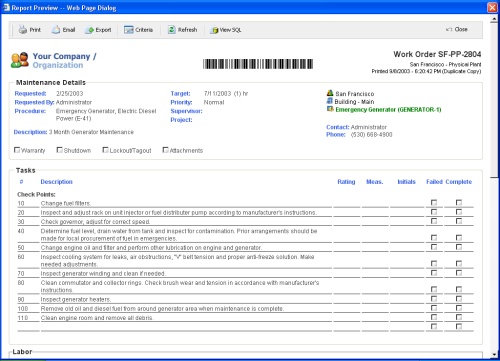Click task 'Clean engine room and remove all debris.'
Screen dimensions: 500x361
click(97, 318)
